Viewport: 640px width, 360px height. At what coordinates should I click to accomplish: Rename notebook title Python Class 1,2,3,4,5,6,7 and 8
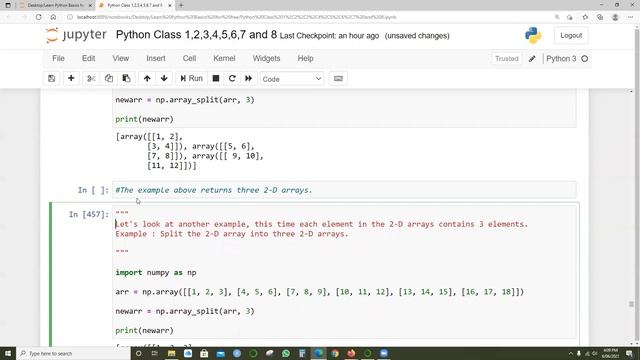point(196,35)
